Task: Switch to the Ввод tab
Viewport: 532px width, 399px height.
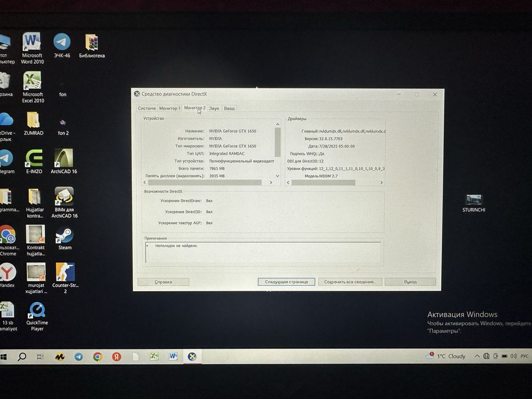Action: pyautogui.click(x=229, y=108)
